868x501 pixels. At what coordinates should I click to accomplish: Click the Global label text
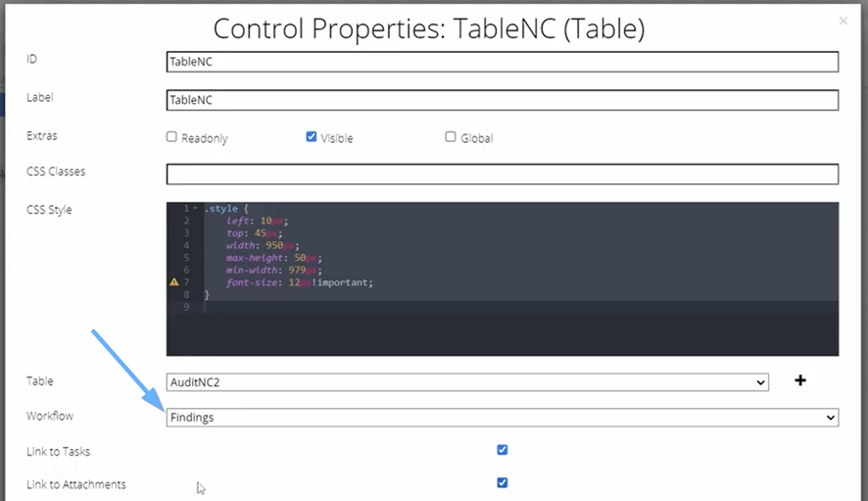tap(477, 138)
